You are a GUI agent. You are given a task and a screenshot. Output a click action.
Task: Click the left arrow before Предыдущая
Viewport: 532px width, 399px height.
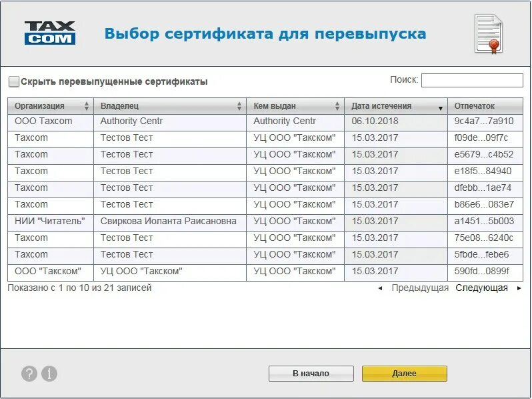click(381, 288)
